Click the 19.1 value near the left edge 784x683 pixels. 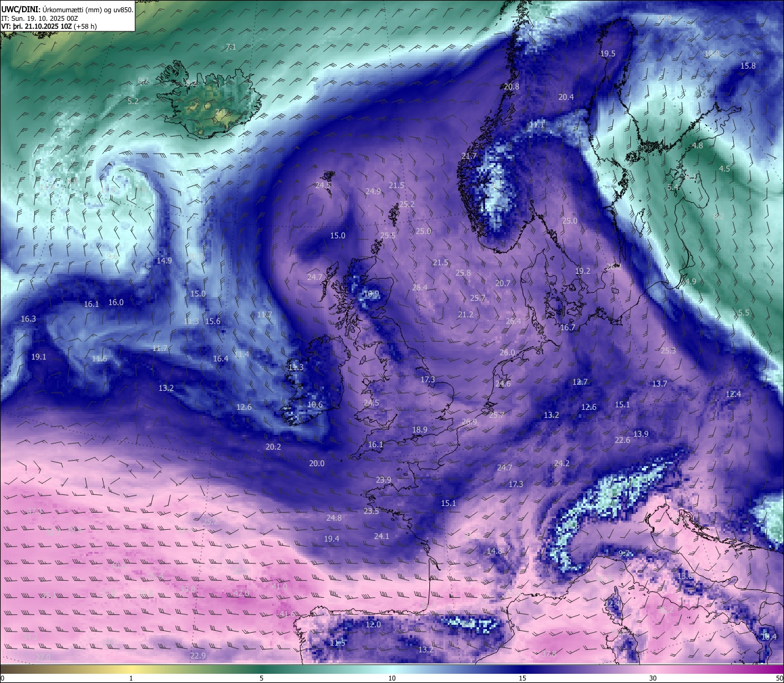(x=39, y=357)
